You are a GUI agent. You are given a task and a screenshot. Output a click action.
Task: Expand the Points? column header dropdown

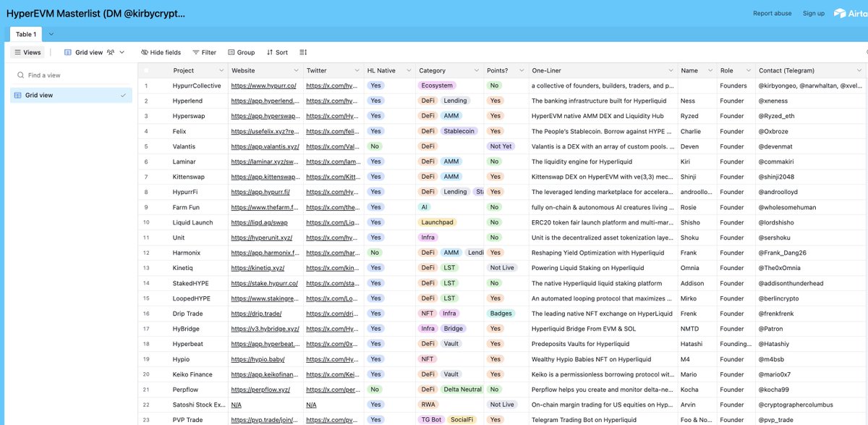[x=521, y=70]
